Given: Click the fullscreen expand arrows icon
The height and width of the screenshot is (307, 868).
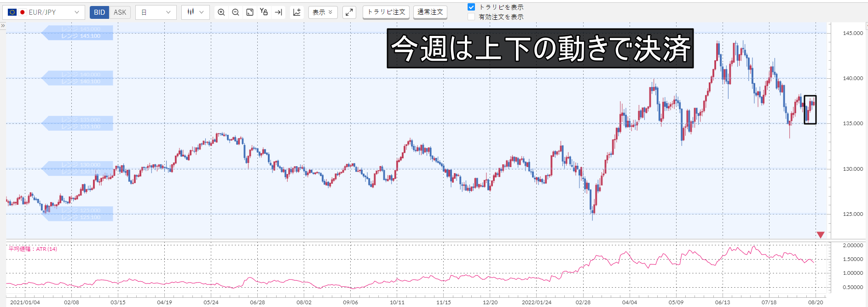Looking at the screenshot, I should (x=350, y=12).
